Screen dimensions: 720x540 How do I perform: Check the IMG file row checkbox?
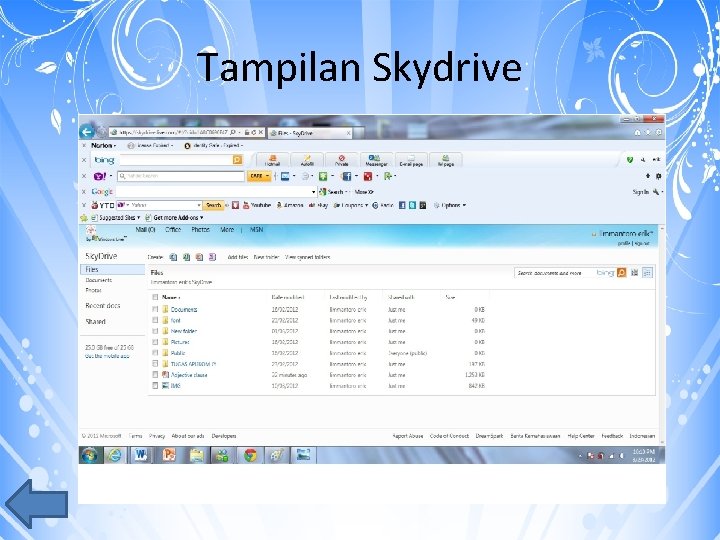coord(155,386)
